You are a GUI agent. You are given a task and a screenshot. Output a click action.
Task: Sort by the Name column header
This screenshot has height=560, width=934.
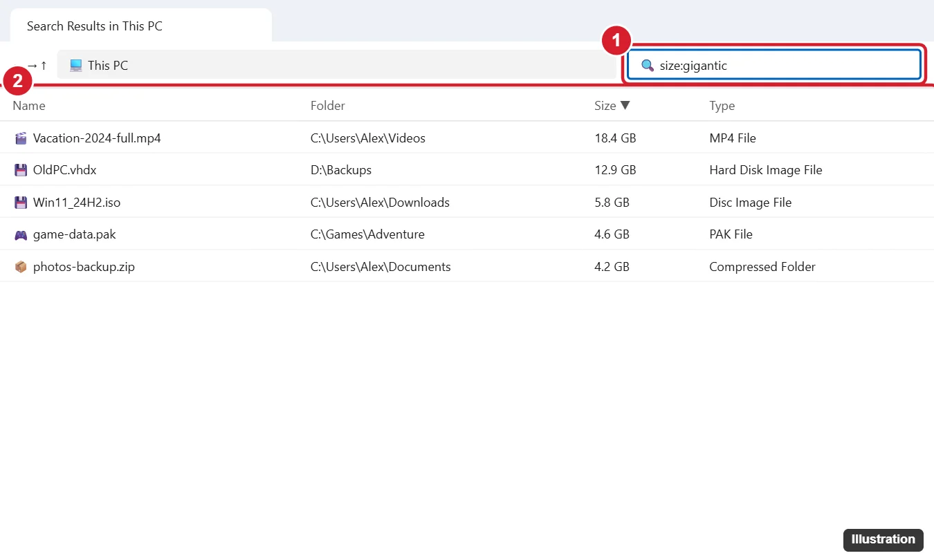[x=29, y=106]
